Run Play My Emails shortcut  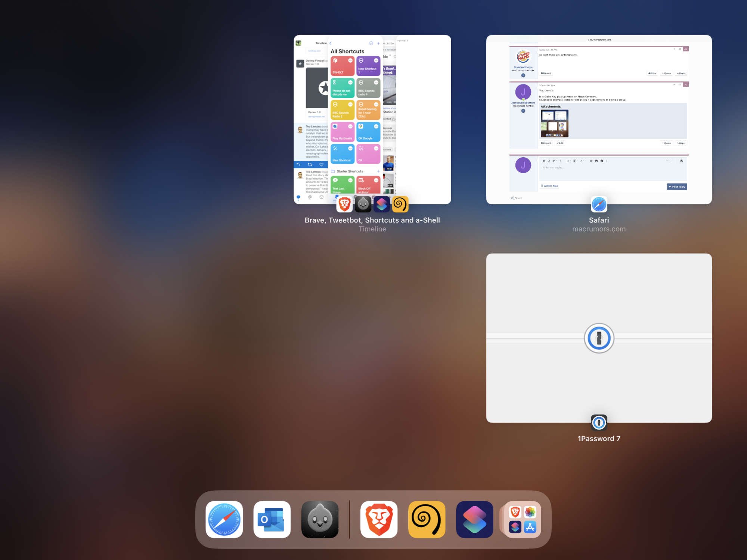click(x=342, y=132)
